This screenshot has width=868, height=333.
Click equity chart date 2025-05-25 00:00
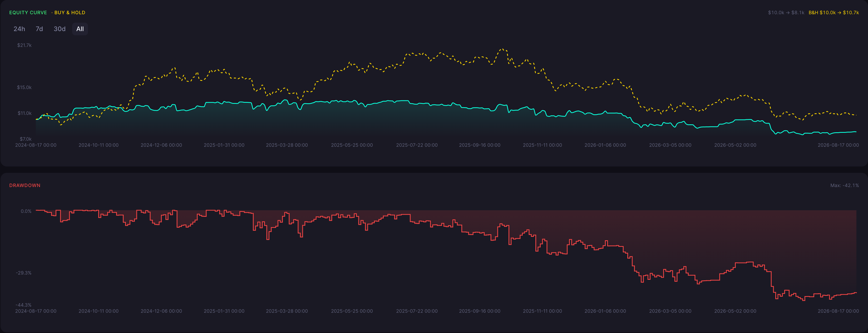[x=352, y=145]
